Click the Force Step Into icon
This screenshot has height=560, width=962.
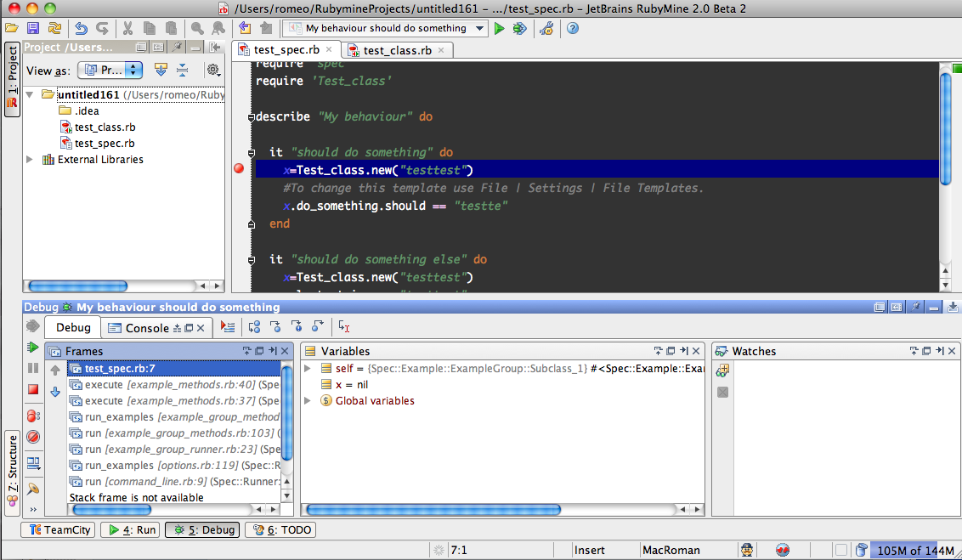[297, 327]
